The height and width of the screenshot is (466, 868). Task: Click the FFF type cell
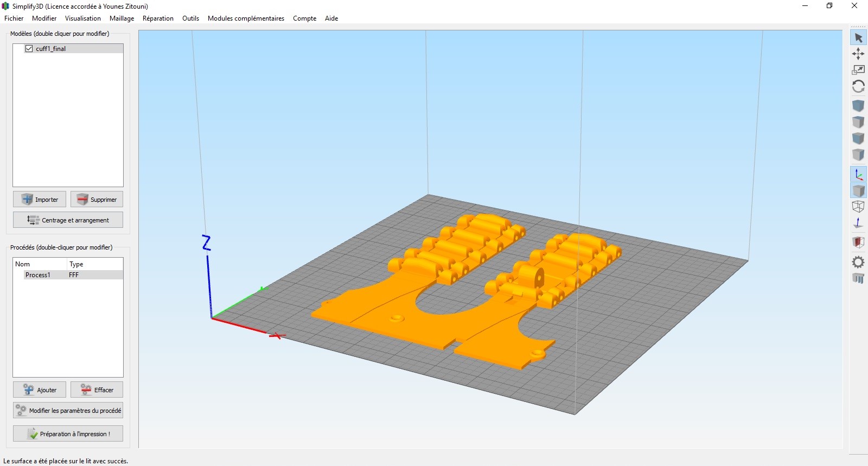(74, 275)
